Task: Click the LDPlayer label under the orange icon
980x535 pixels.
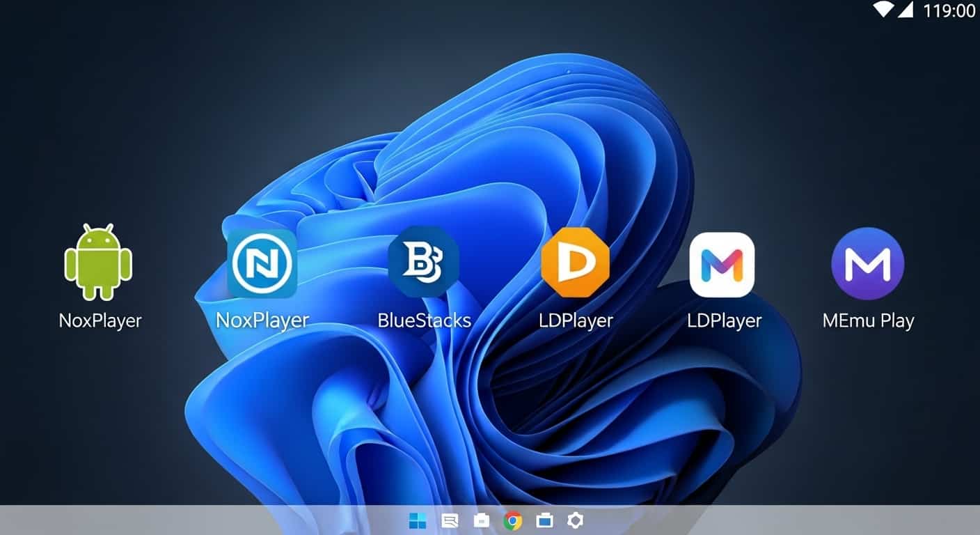Action: tap(576, 320)
